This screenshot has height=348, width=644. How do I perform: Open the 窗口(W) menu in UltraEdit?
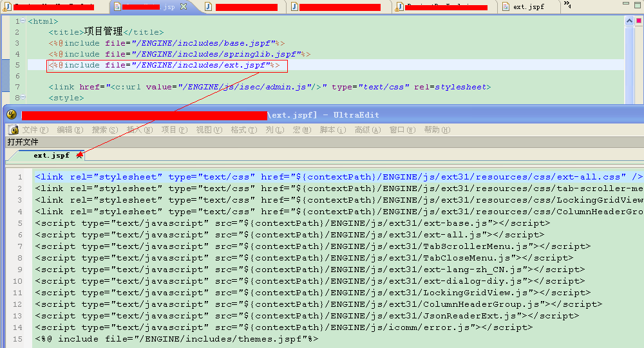[x=402, y=130]
